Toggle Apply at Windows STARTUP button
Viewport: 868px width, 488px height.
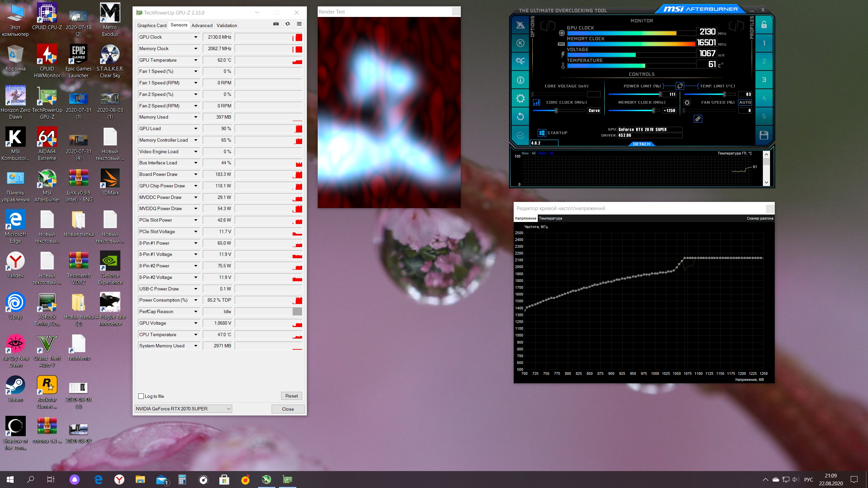[x=542, y=133]
